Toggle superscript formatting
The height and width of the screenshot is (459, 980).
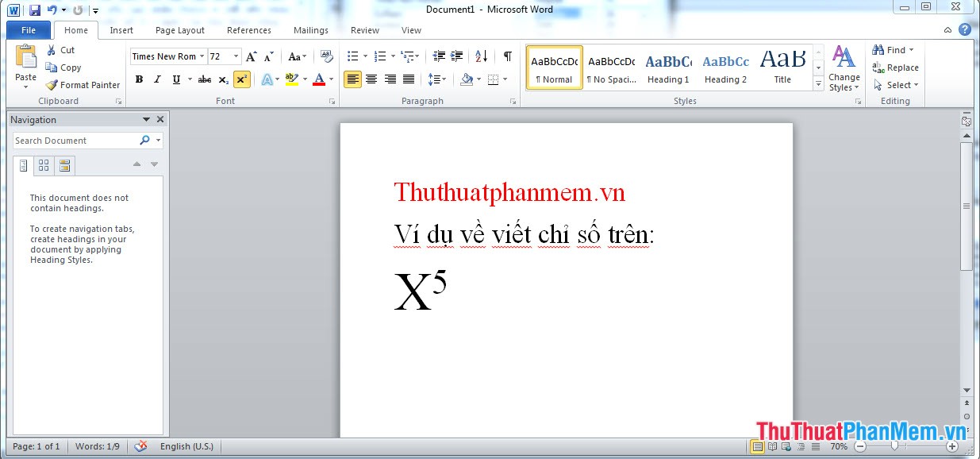241,79
